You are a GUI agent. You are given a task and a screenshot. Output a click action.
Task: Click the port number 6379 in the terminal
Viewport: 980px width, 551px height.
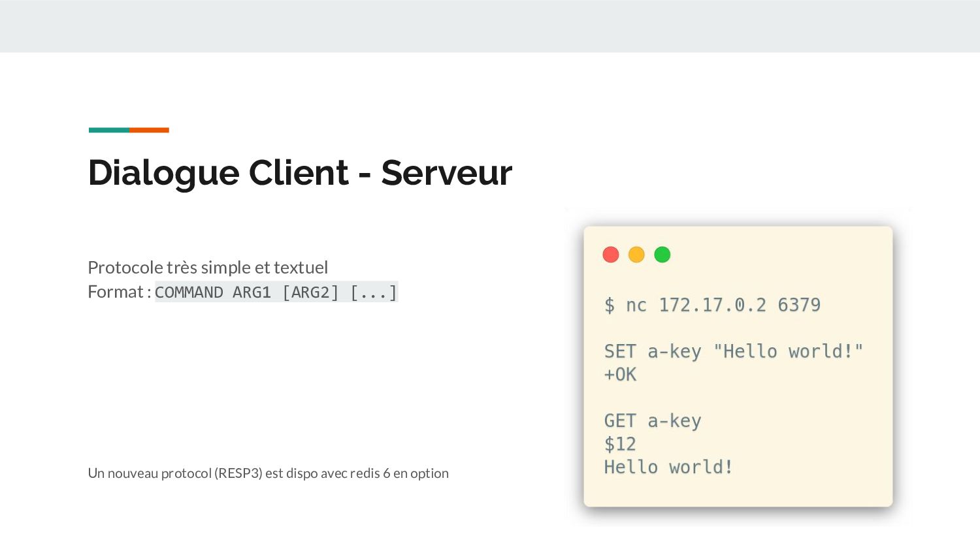click(x=798, y=305)
